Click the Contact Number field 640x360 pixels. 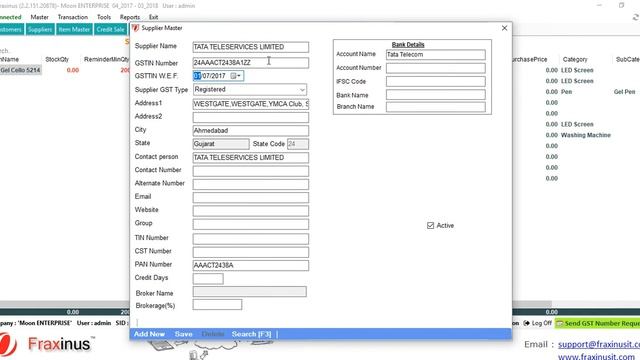(x=251, y=171)
